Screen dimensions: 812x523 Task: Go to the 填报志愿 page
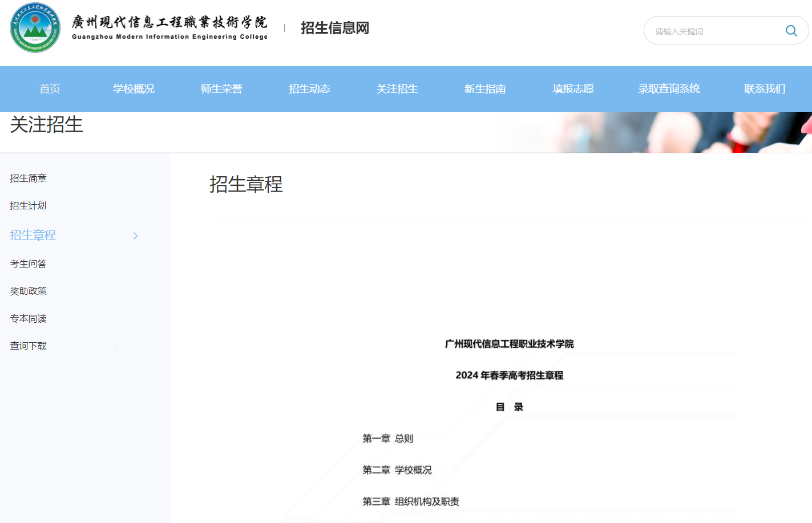click(x=573, y=89)
